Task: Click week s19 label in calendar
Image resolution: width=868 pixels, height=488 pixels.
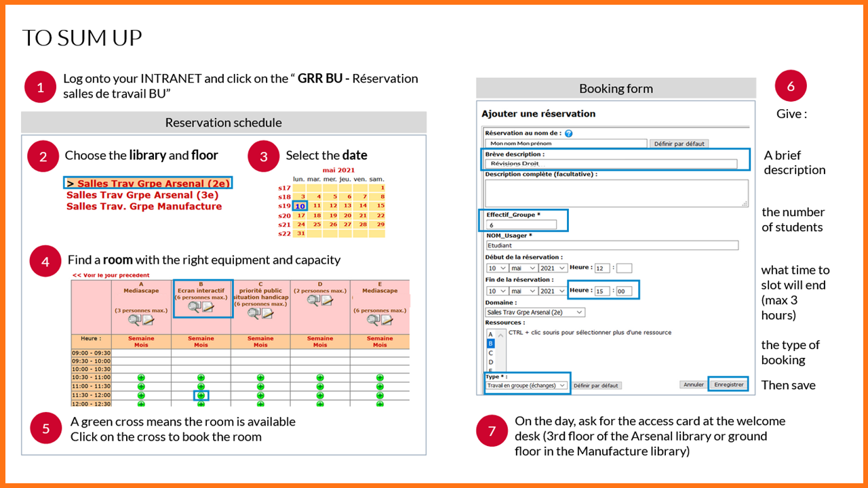Action: (284, 205)
